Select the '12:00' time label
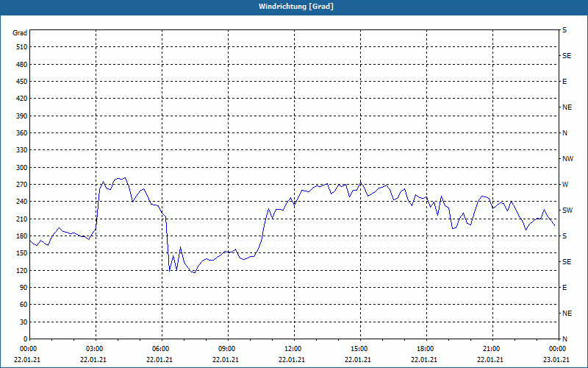Screen dimensions: 588x368 click(x=295, y=349)
